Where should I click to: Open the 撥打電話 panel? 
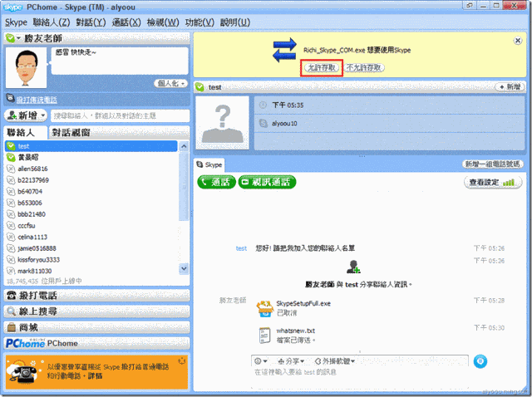pyautogui.click(x=96, y=296)
